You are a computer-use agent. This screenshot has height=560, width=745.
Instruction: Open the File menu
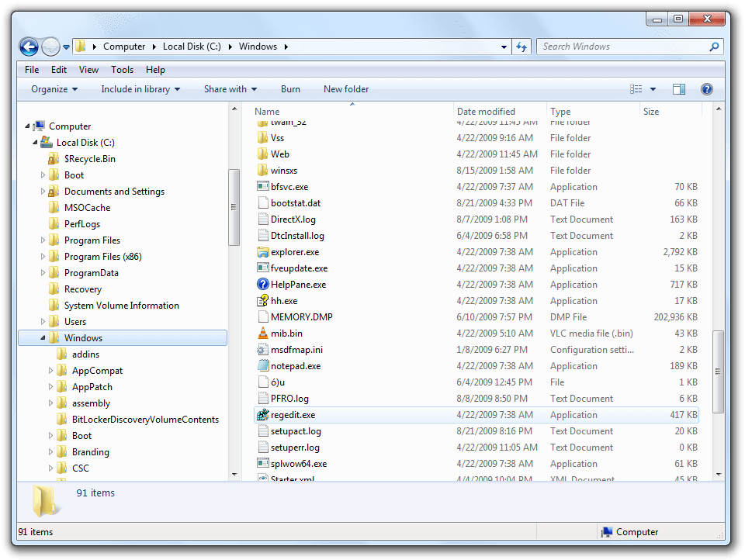click(31, 69)
